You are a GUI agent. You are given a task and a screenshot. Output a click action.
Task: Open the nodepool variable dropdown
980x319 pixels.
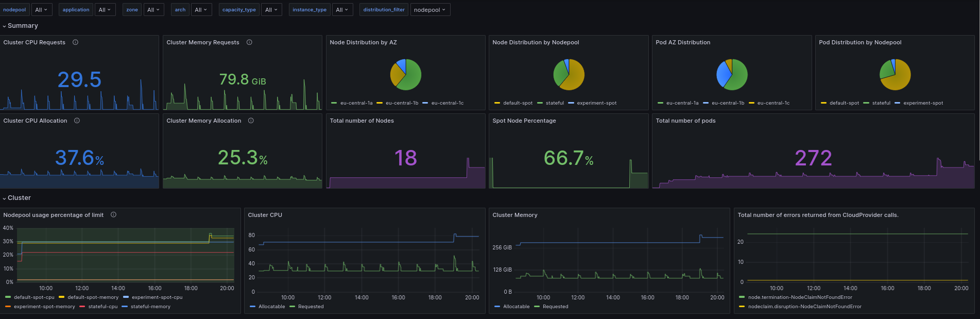pyautogui.click(x=41, y=10)
